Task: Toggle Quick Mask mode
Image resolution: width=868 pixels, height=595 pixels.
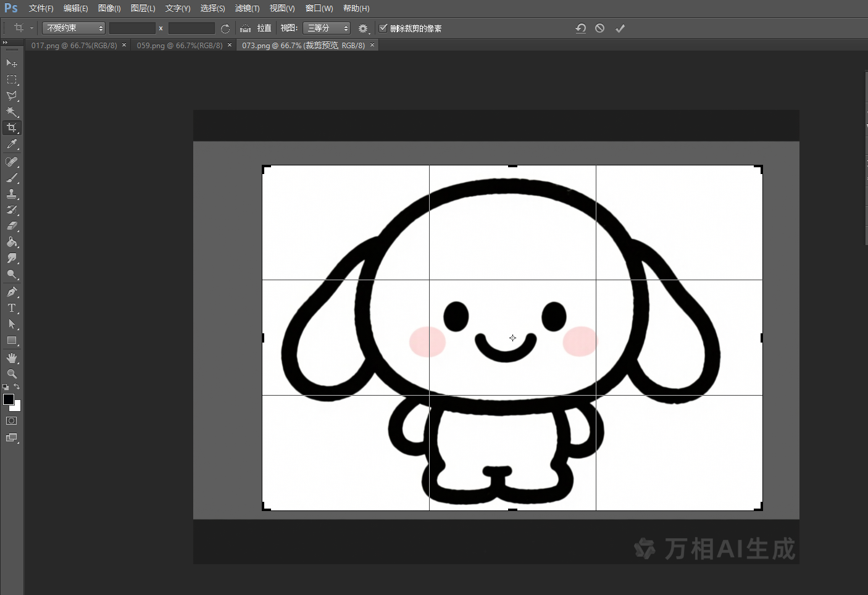Action: point(12,421)
